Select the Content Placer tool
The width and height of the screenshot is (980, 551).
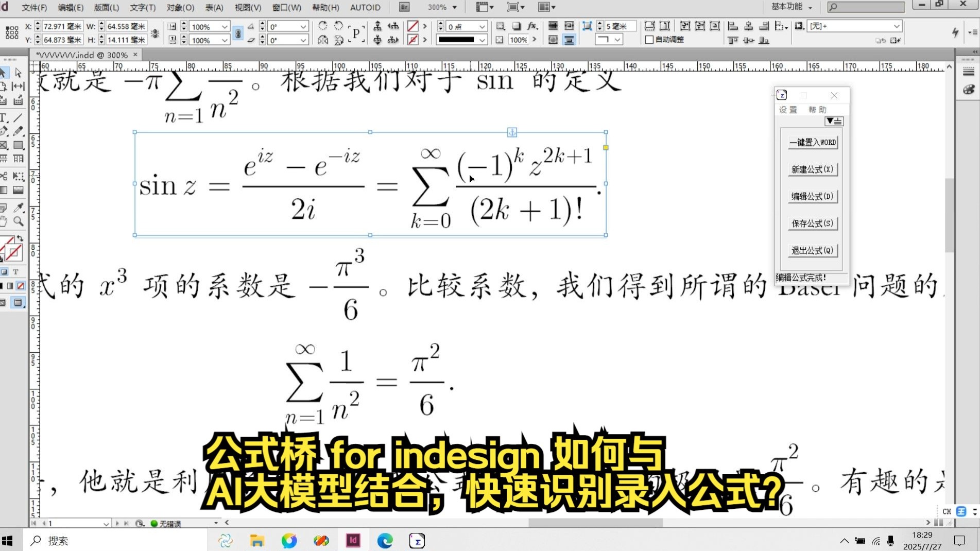(x=19, y=100)
